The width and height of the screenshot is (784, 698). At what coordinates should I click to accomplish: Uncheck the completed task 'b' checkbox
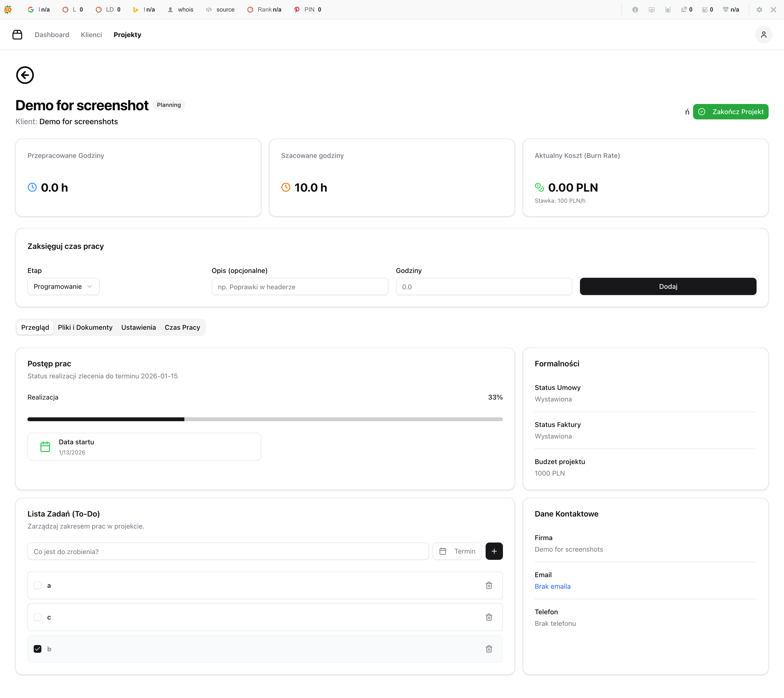coord(38,649)
